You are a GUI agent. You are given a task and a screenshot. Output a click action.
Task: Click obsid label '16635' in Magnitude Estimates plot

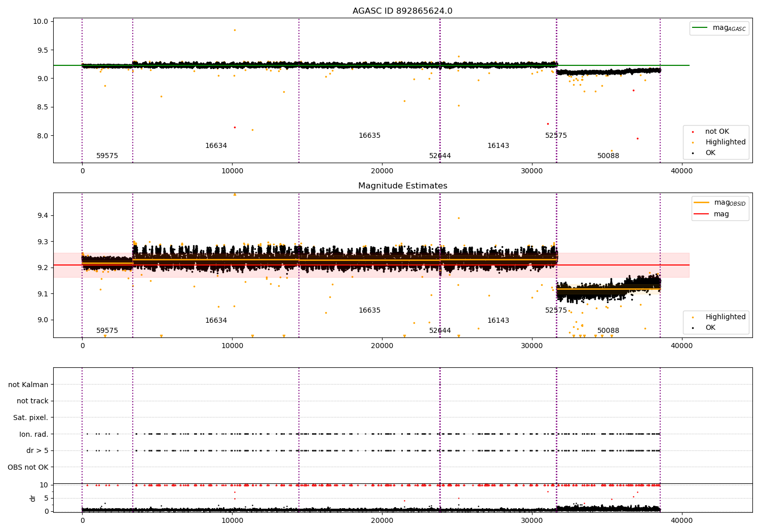pos(369,311)
